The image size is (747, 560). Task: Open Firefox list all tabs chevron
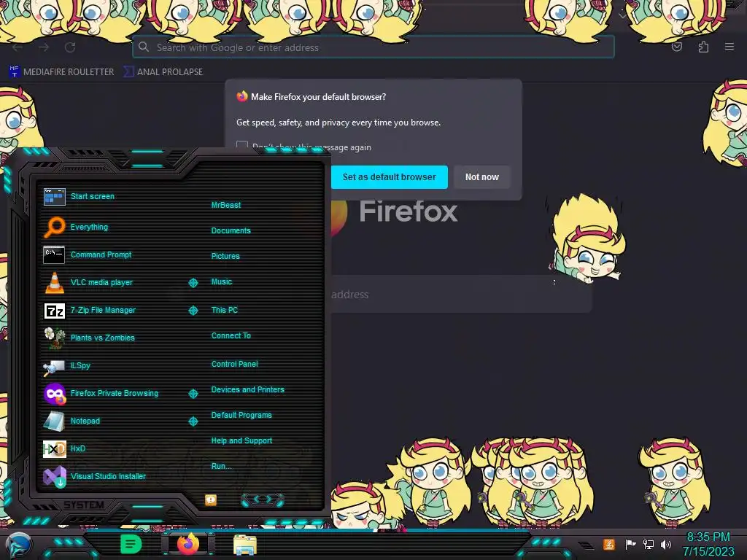click(x=622, y=15)
